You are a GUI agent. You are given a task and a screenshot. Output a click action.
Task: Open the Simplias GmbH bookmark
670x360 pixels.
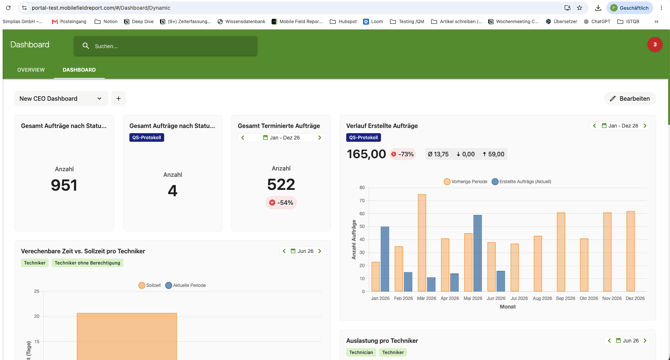click(x=23, y=21)
